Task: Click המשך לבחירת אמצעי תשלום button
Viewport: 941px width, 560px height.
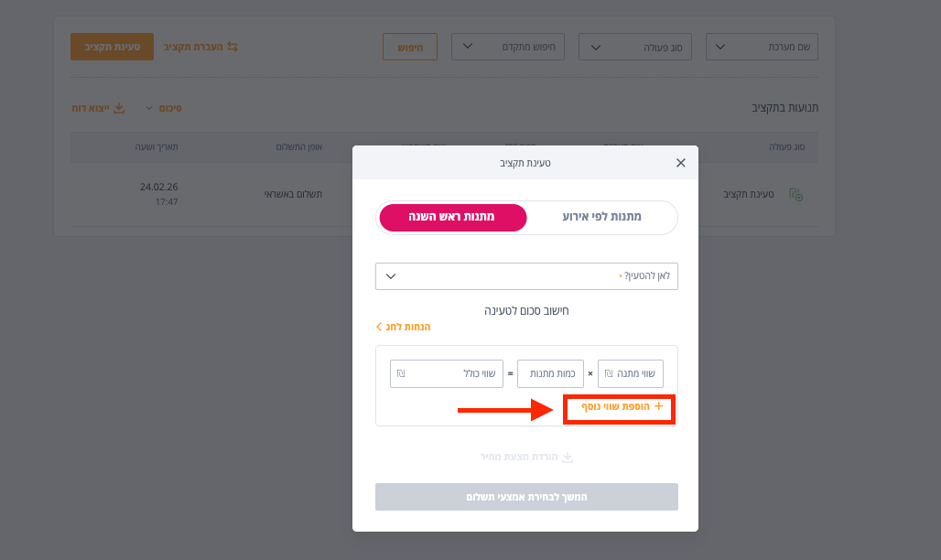Action: coord(526,497)
